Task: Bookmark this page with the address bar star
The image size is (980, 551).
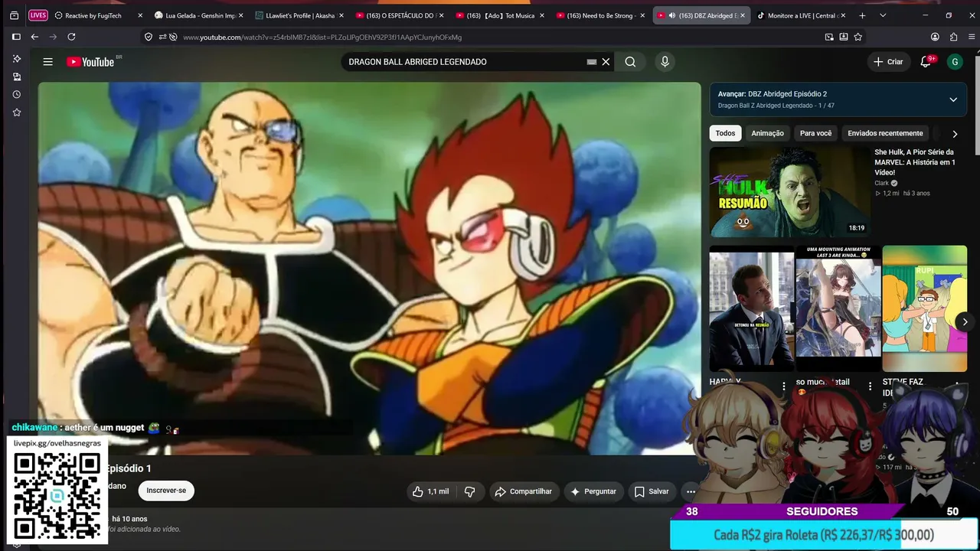Action: pyautogui.click(x=858, y=37)
